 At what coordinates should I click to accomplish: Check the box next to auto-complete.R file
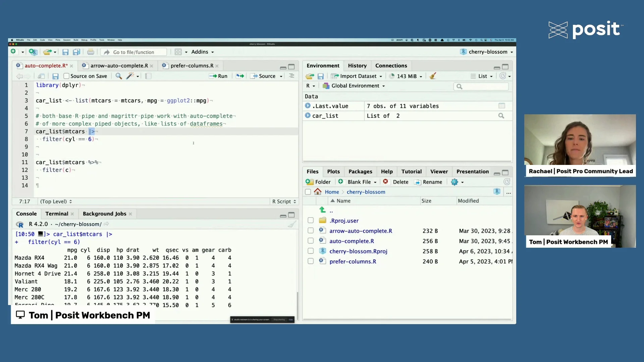(311, 241)
